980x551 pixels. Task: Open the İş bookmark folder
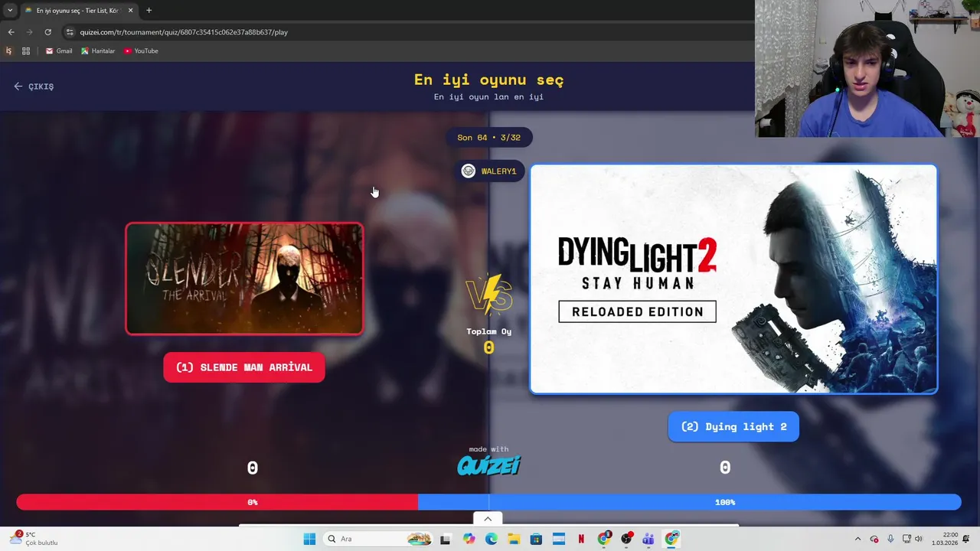pos(8,51)
